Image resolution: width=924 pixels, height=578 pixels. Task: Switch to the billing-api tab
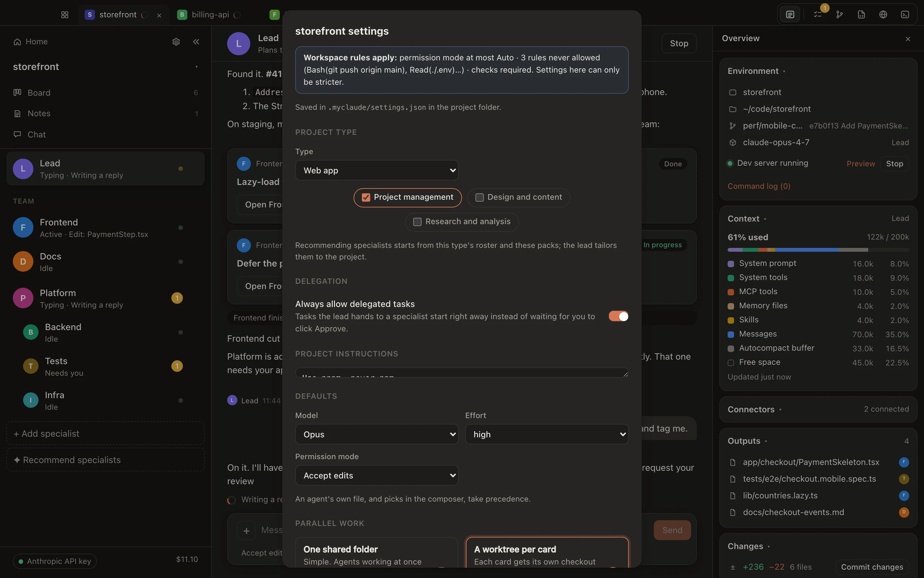click(210, 14)
